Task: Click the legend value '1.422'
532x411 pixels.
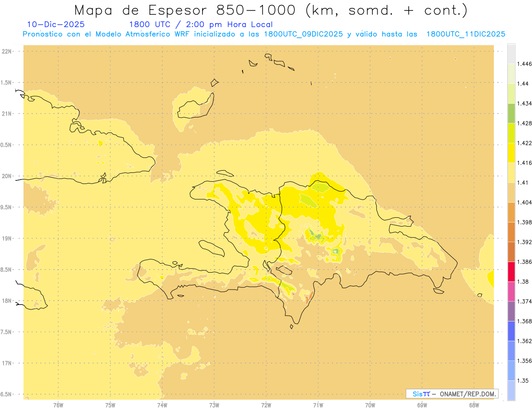Action: pyautogui.click(x=525, y=143)
